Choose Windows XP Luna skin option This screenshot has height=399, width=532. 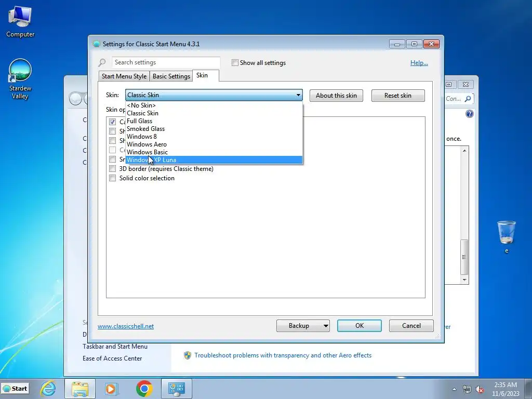[214, 160]
